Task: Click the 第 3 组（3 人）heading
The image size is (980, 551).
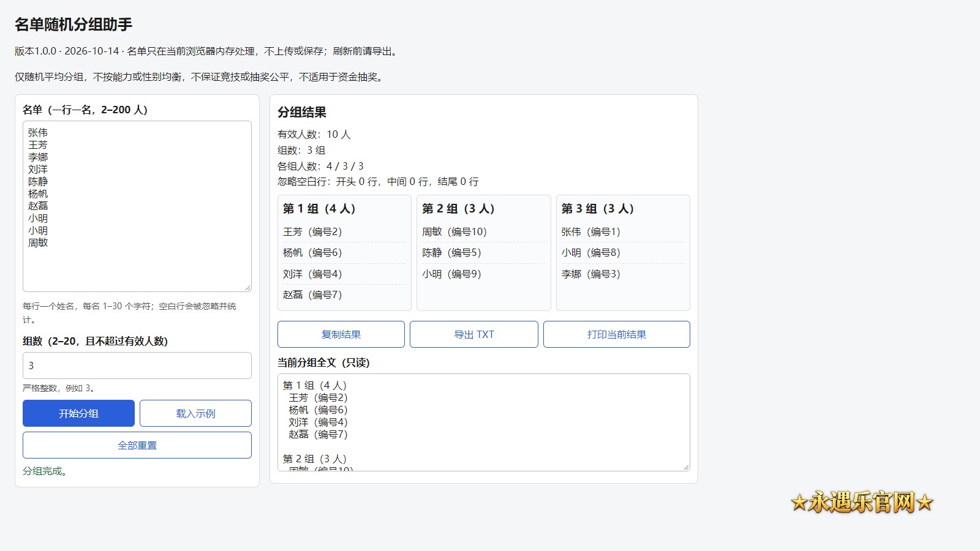Action: click(598, 209)
